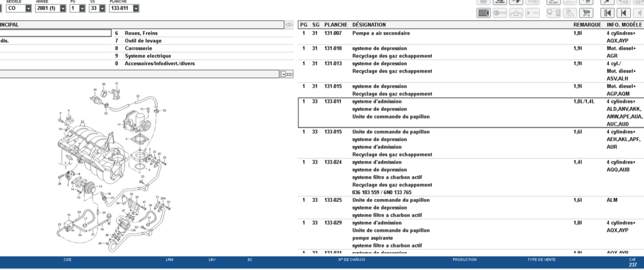The height and width of the screenshot is (270, 644).
Task: Open the shopping cart icon
Action: pos(586,13)
